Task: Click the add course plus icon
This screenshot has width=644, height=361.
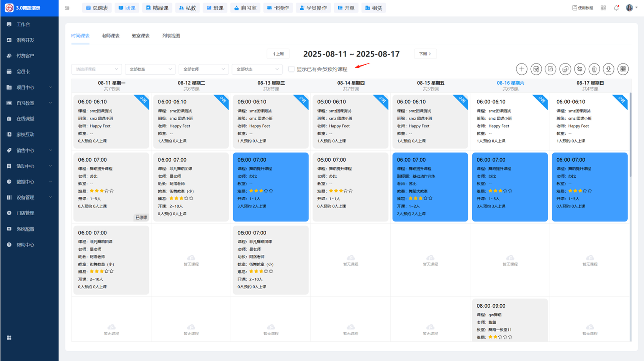Action: click(522, 69)
